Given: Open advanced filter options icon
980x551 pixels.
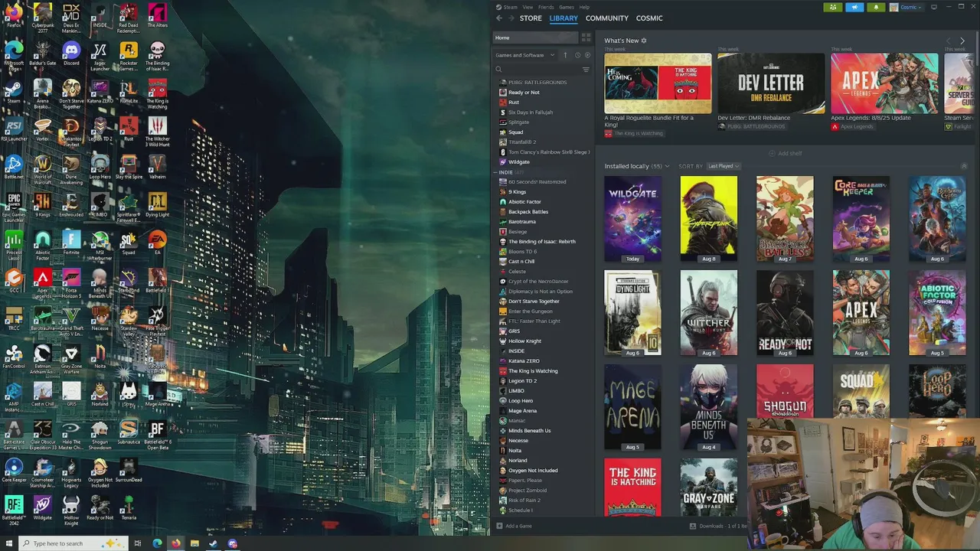Looking at the screenshot, I should 586,70.
